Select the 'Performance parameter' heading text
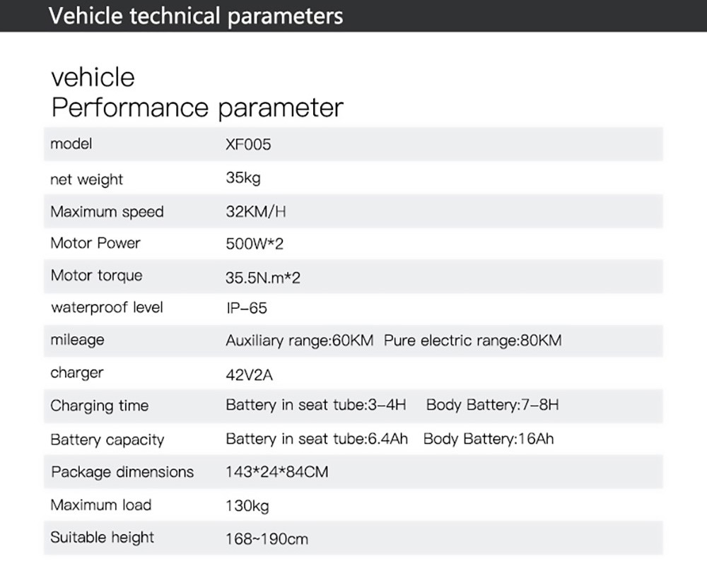707x588 pixels. 197,108
